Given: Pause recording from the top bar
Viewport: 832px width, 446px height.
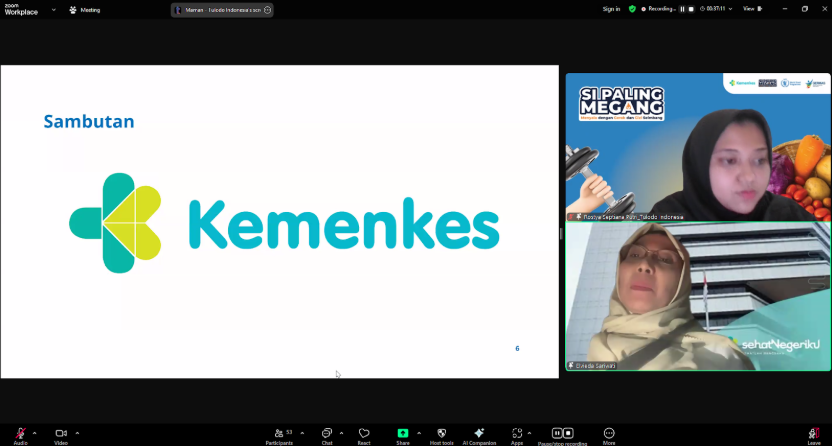Looking at the screenshot, I should (x=682, y=9).
